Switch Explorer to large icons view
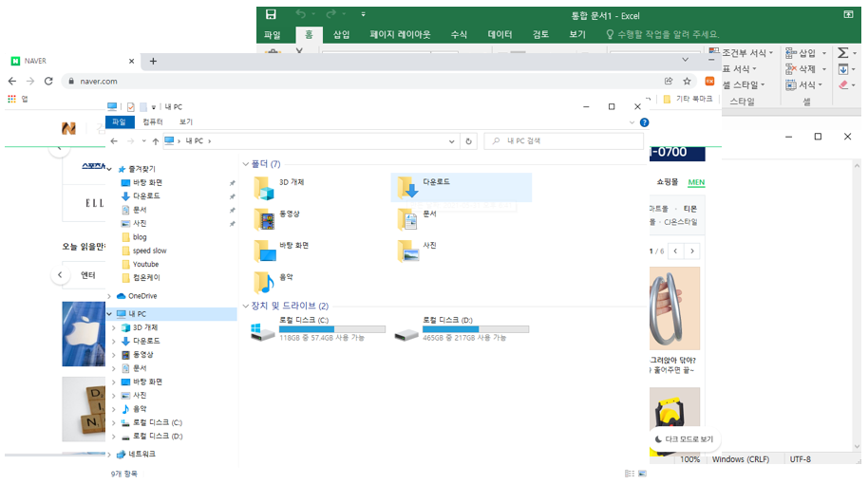 (642, 474)
